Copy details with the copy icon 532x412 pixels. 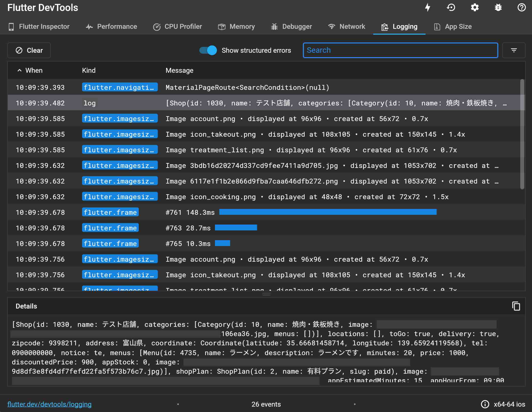click(516, 306)
